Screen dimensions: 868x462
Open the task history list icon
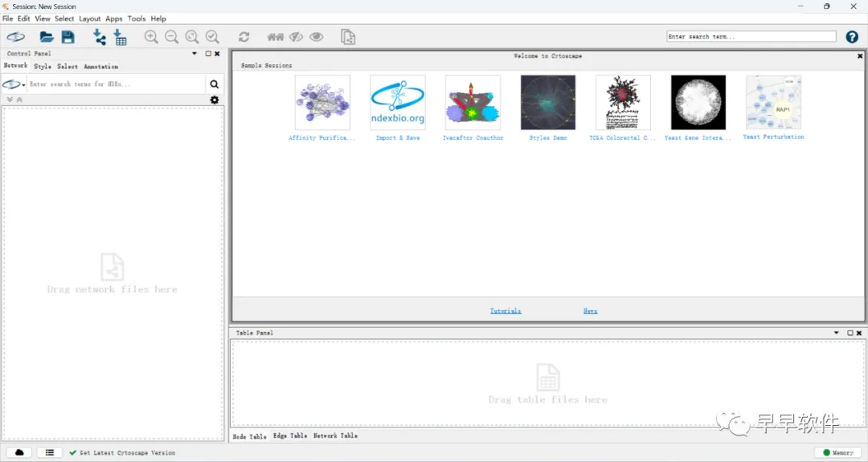coord(49,452)
